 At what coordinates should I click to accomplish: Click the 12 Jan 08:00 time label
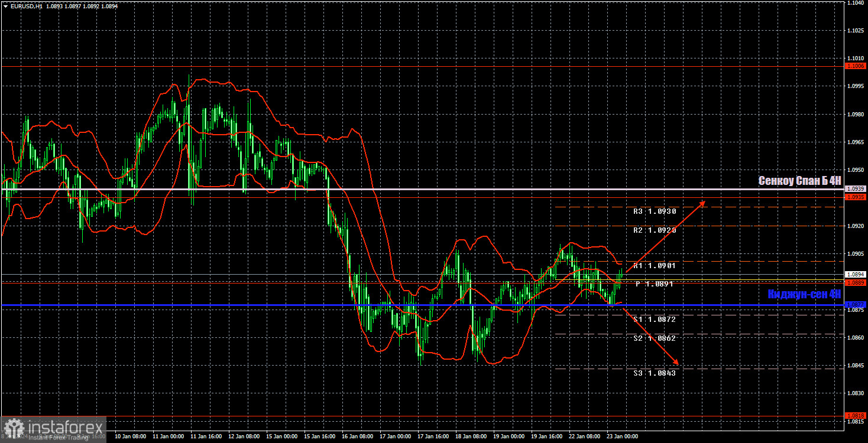pyautogui.click(x=244, y=437)
